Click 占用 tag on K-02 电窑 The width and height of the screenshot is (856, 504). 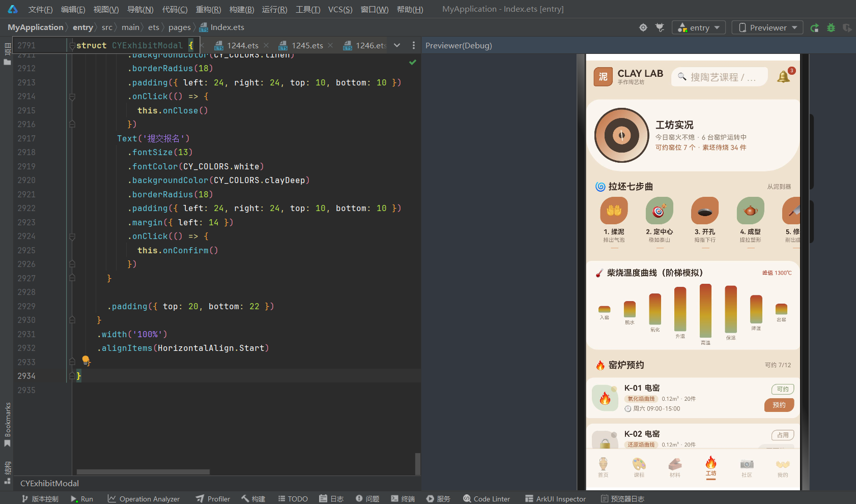[x=783, y=435]
